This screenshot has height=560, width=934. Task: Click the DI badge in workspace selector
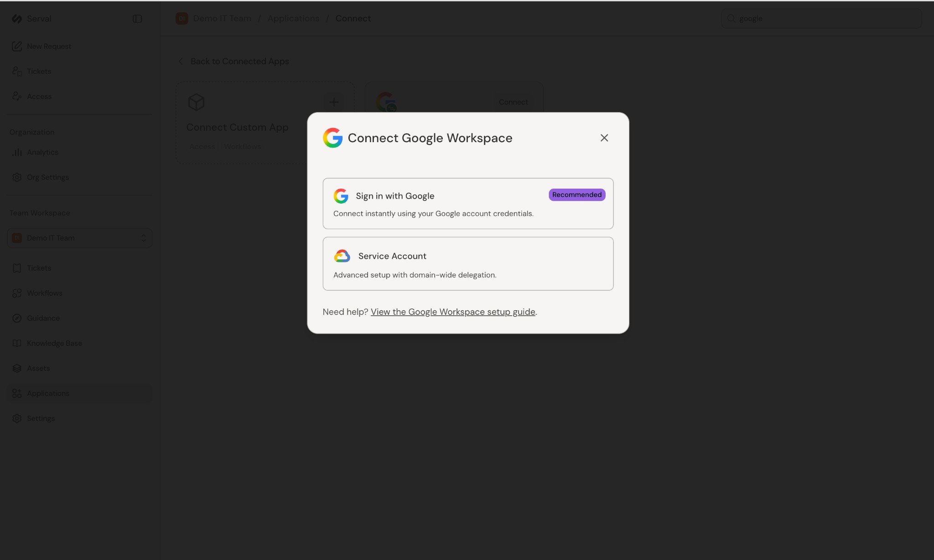[x=17, y=238]
